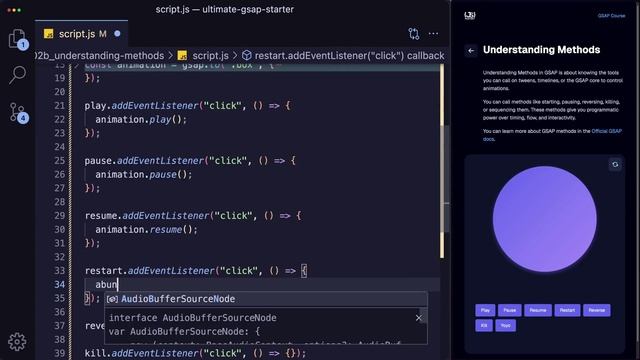Open the GSAP Course link at the top right
Screen dimensions: 640x360
pos(611,16)
